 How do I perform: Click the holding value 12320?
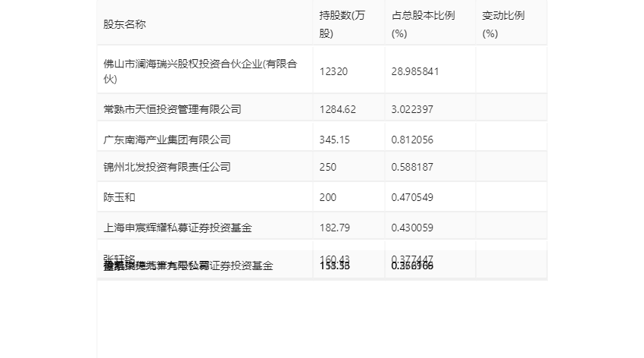[333, 71]
